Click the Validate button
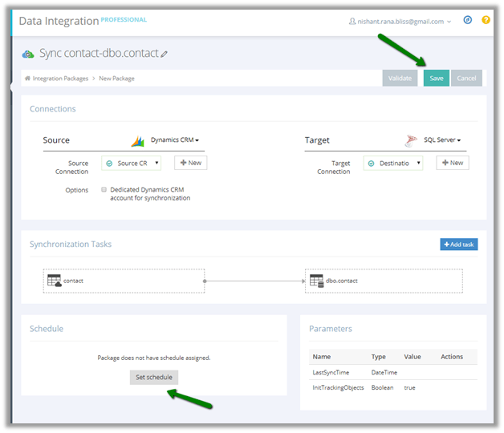 (400, 79)
